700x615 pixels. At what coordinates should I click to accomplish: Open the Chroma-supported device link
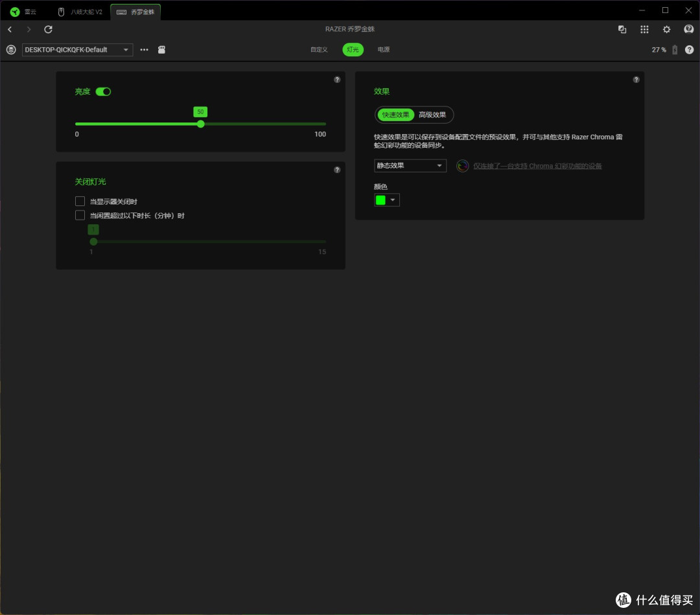537,166
